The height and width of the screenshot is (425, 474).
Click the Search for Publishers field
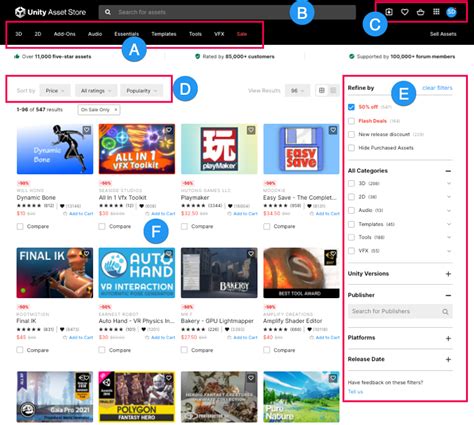coord(400,311)
